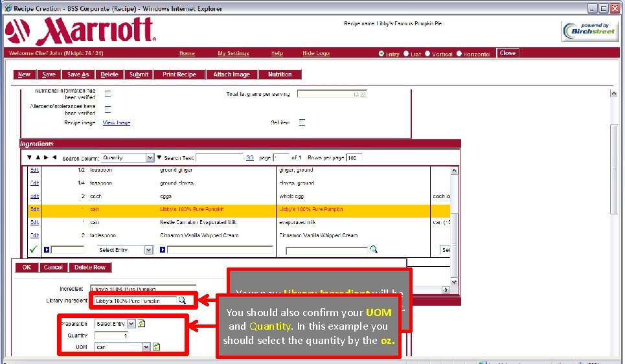Click Hide Logo menu link
Viewport: 625px width, 364px height.
(316, 53)
